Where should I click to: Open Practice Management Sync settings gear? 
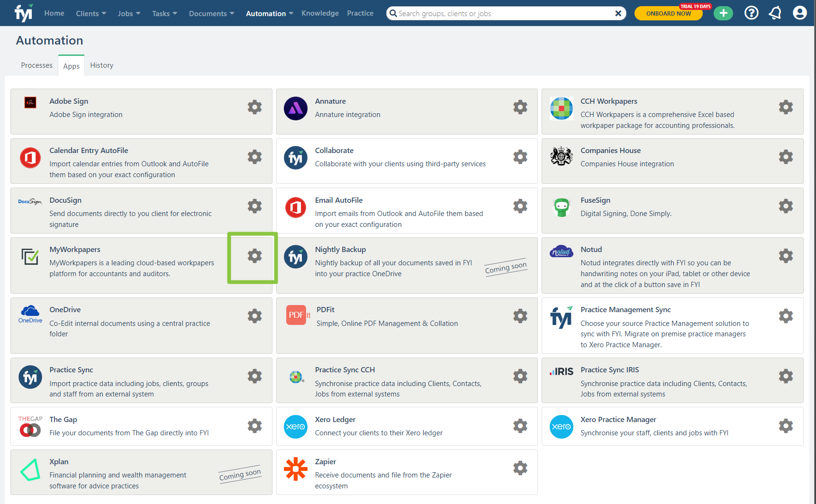pyautogui.click(x=786, y=316)
